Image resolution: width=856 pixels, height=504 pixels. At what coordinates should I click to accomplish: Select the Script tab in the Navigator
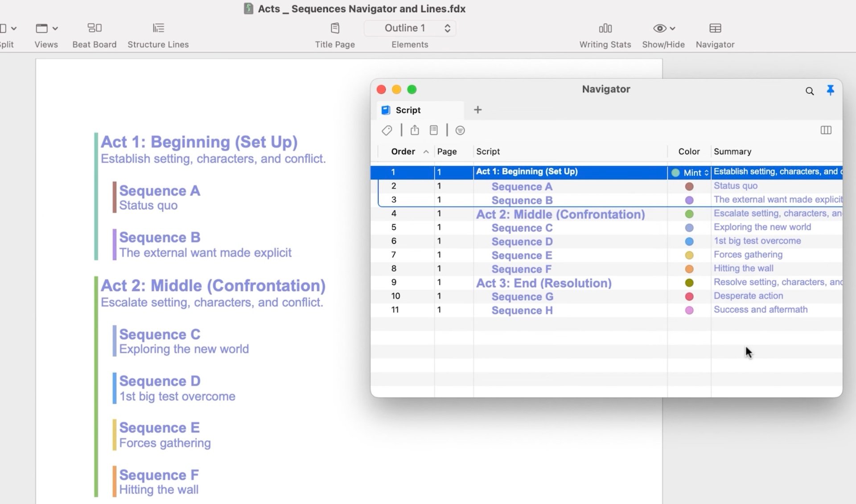(407, 110)
